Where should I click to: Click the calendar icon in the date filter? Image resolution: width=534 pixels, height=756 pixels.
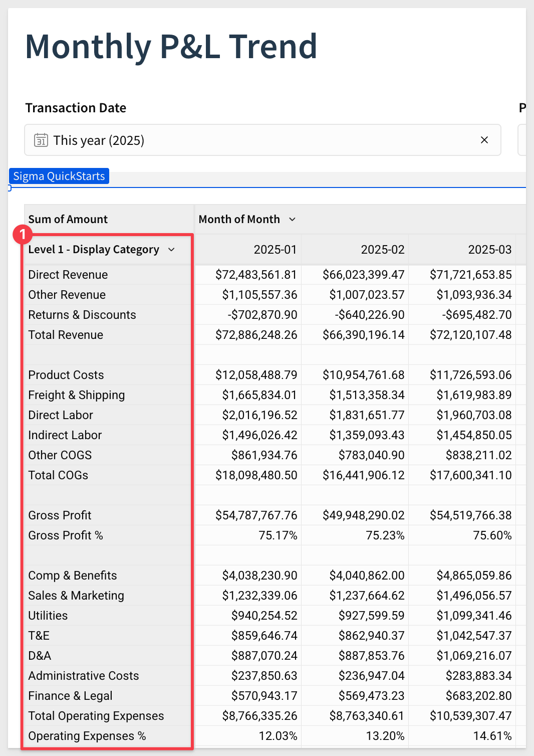pos(41,140)
